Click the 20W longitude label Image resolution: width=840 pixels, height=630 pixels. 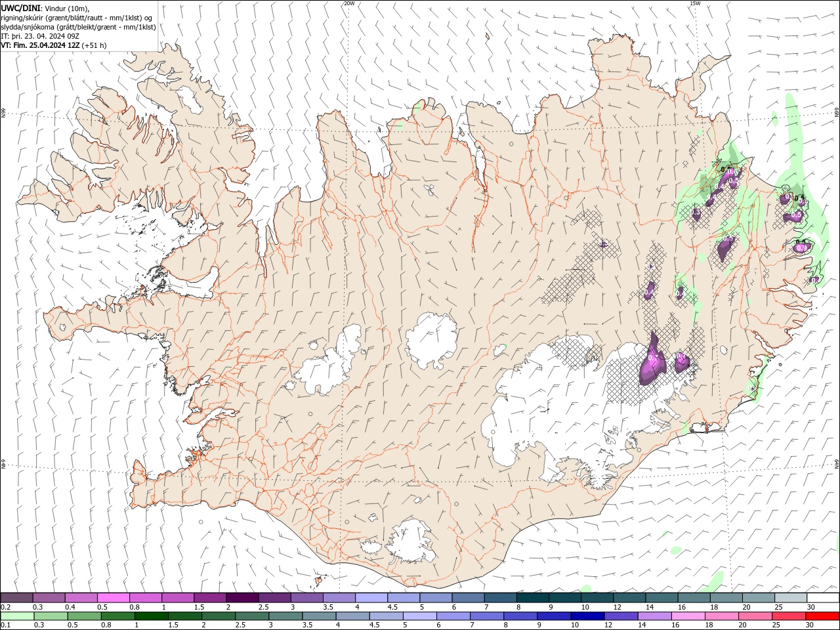(349, 3)
